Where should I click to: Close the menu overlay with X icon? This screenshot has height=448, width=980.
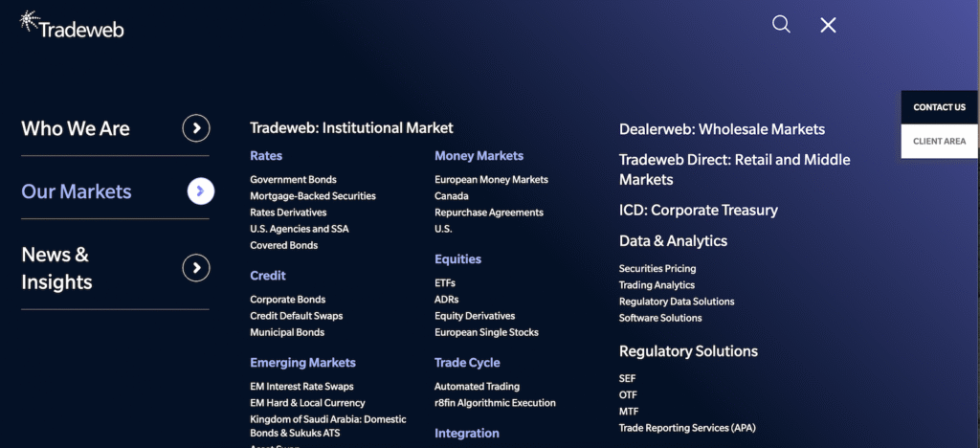click(x=828, y=25)
